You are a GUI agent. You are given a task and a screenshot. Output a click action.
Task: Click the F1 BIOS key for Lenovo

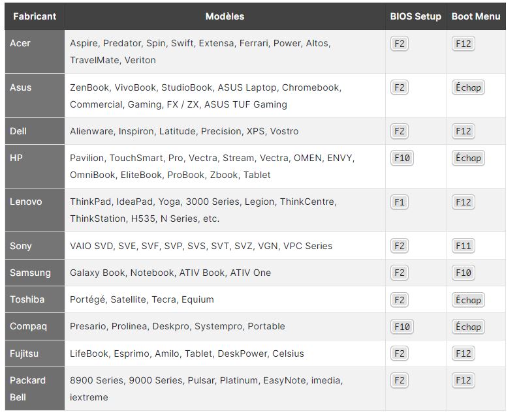click(x=400, y=202)
